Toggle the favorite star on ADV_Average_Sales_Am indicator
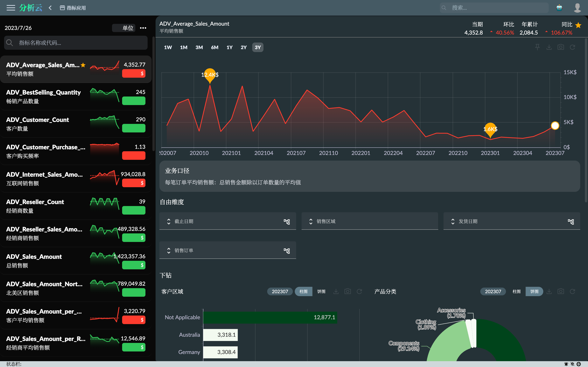Image resolution: width=588 pixels, height=367 pixels. click(x=83, y=65)
